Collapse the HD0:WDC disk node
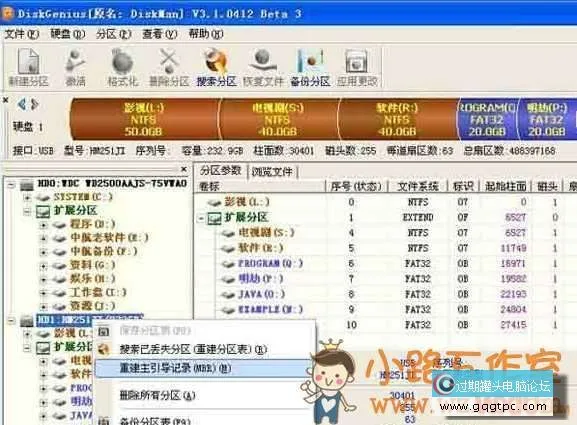The width and height of the screenshot is (577, 425). 12,185
